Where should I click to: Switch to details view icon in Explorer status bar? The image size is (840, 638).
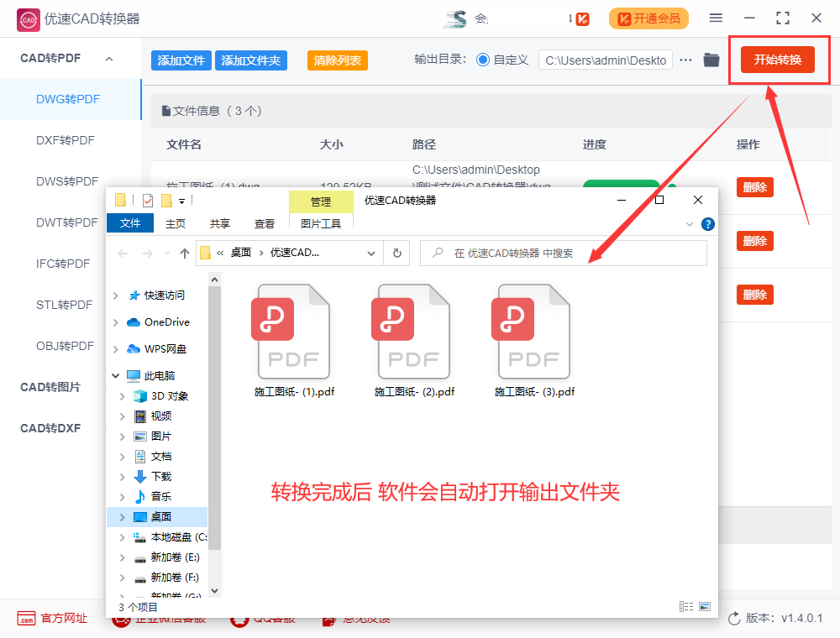coord(686,606)
